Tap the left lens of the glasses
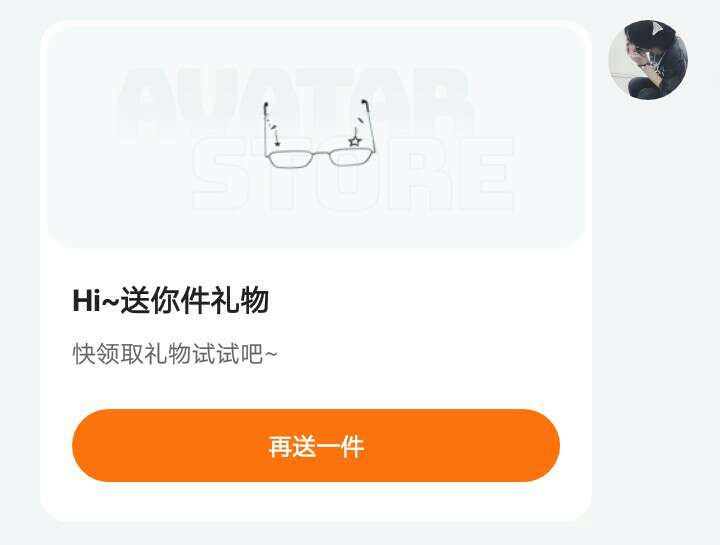Image resolution: width=720 pixels, height=545 pixels. coord(289,159)
